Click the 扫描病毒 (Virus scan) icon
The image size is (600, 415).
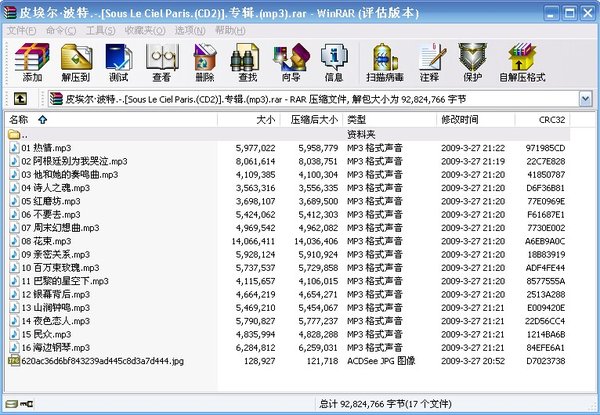[385, 62]
